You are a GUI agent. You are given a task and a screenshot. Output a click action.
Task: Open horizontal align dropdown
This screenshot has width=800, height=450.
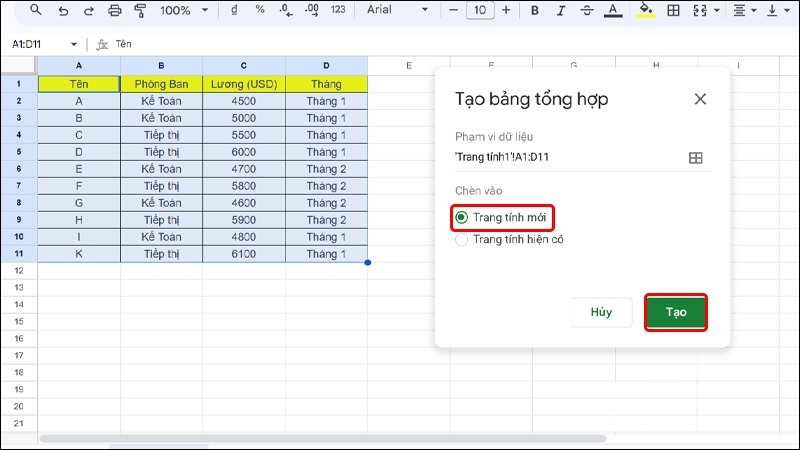744,10
